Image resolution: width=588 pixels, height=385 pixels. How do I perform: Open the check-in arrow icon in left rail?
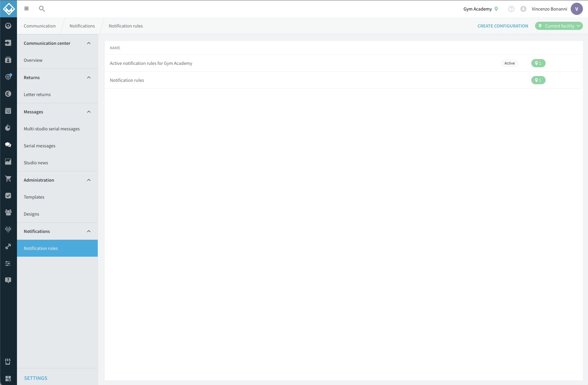[8, 43]
